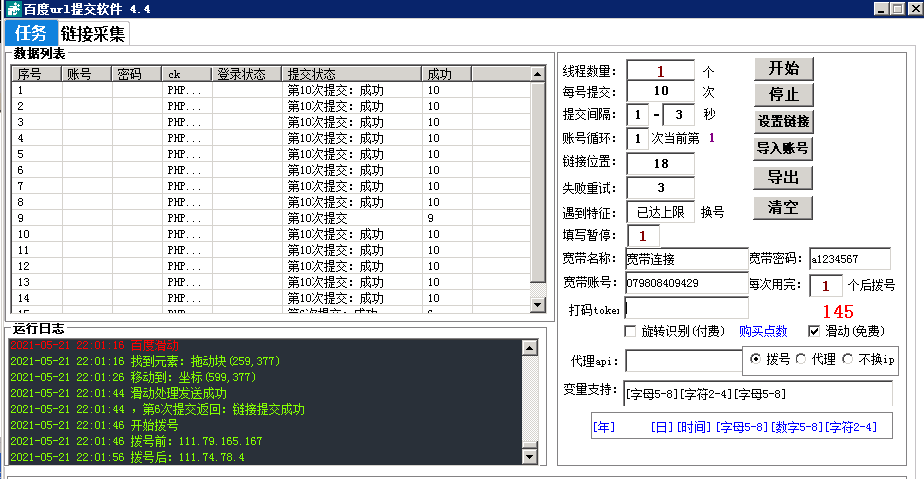
Task: Click the 打码token input field
Action: (687, 308)
